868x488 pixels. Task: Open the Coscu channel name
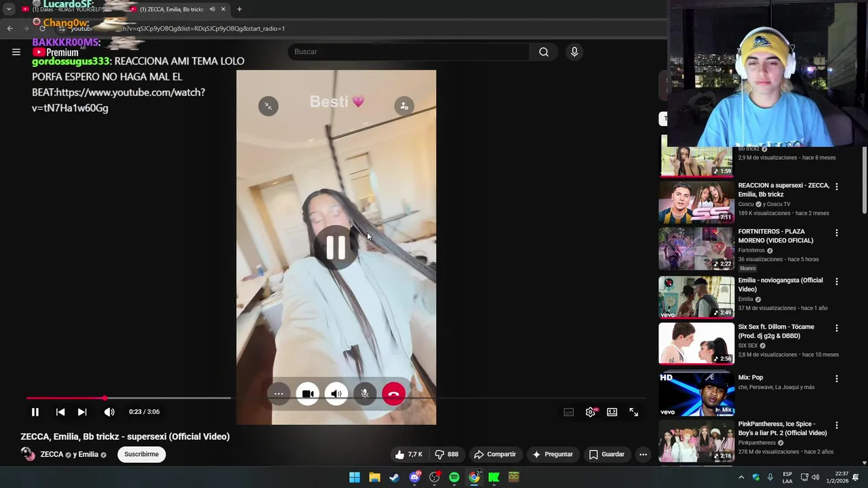point(746,204)
